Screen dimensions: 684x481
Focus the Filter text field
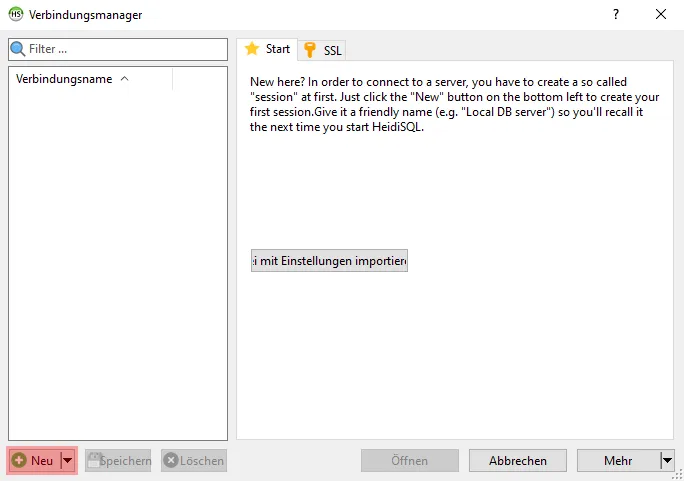[125, 49]
